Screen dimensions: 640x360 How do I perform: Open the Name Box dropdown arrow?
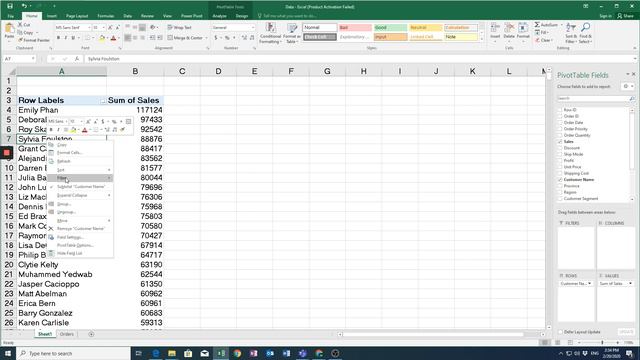pyautogui.click(x=33, y=59)
